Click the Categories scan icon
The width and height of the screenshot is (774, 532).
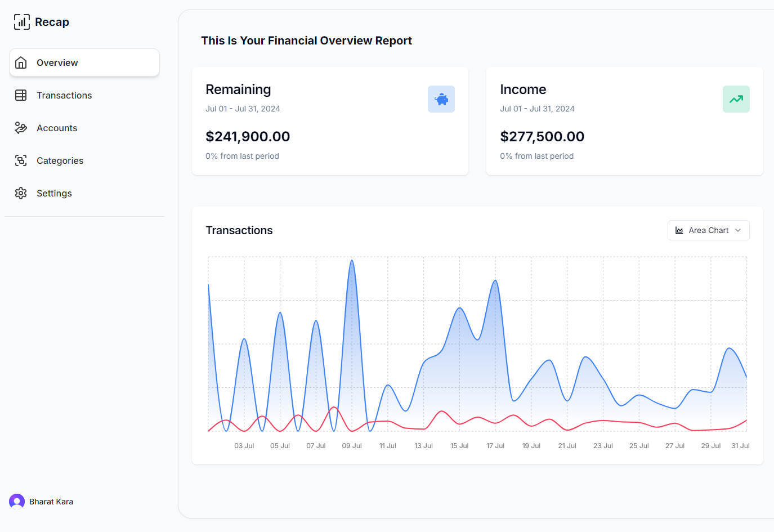click(x=21, y=160)
